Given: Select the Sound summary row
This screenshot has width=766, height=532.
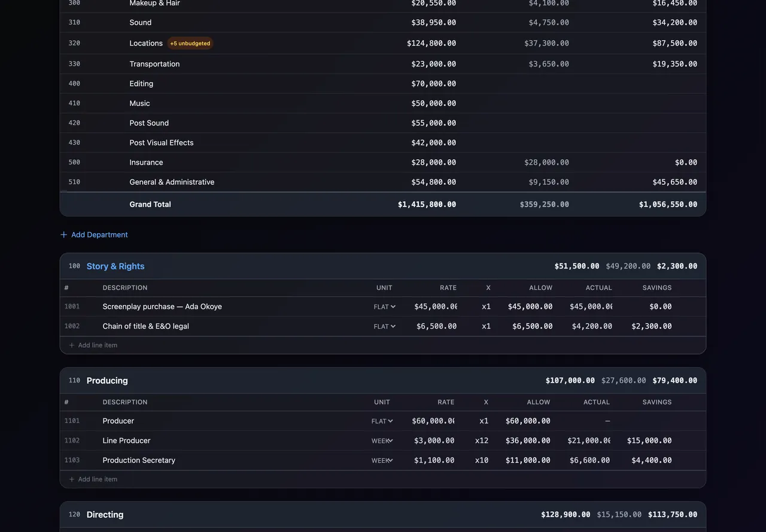Looking at the screenshot, I should coord(383,22).
